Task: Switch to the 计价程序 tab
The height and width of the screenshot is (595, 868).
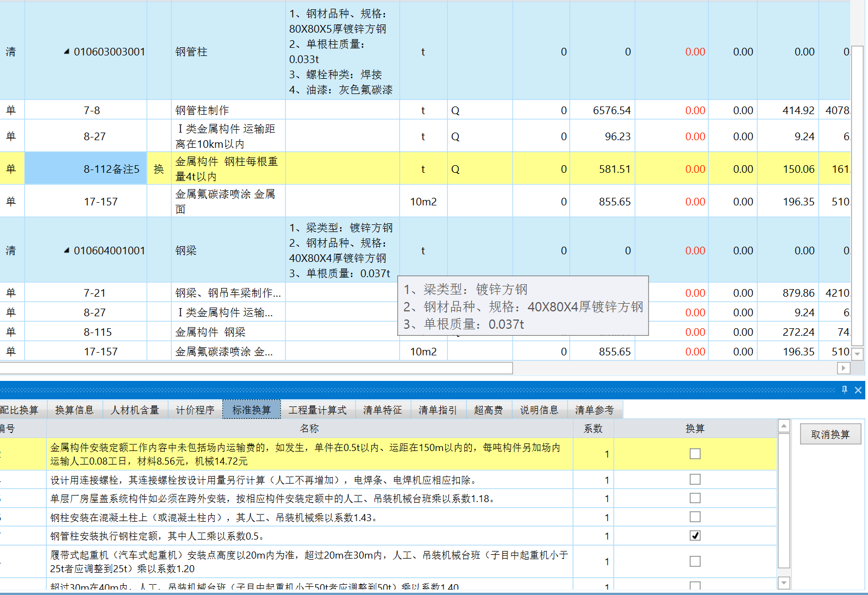Action: (195, 410)
